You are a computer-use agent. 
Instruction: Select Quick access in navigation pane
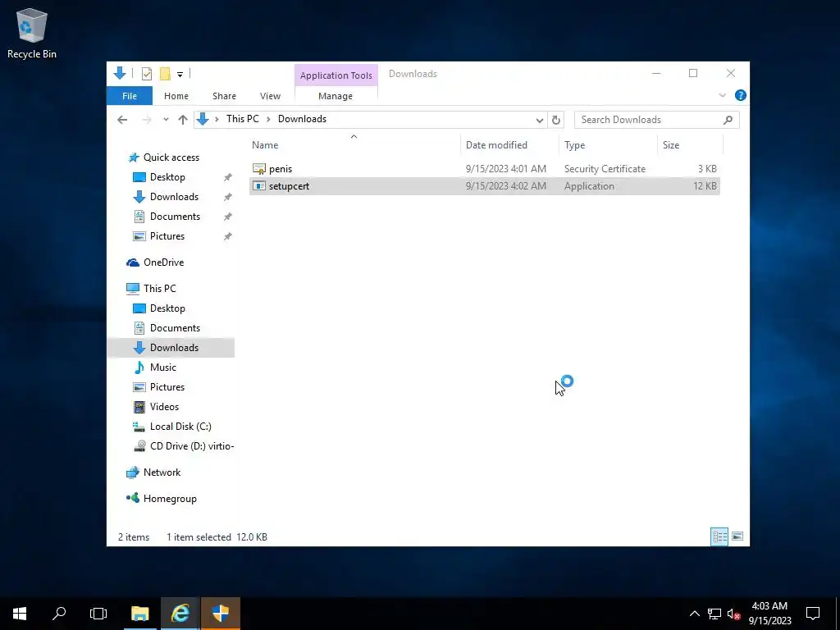[171, 157]
